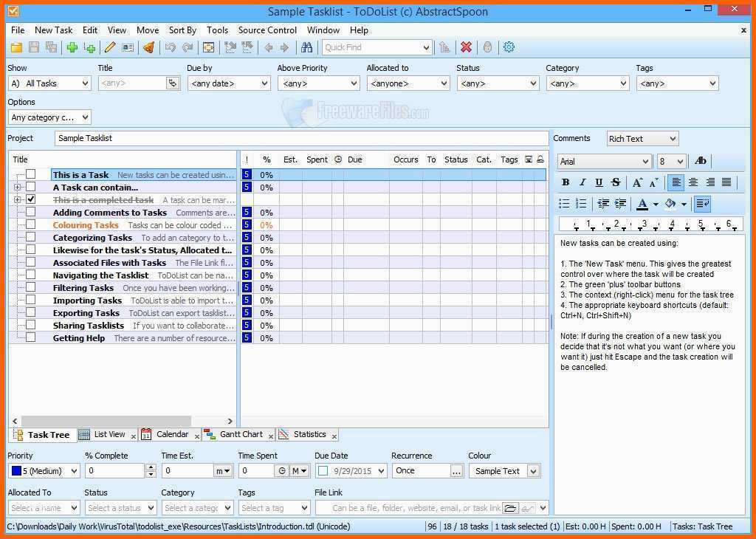Click the File Link browse folder button
Image resolution: width=756 pixels, height=539 pixels.
[x=510, y=508]
